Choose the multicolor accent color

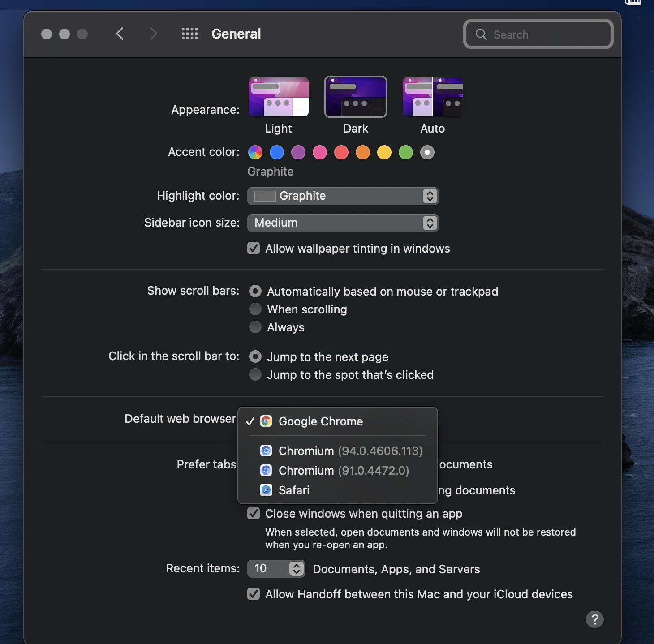click(x=255, y=152)
